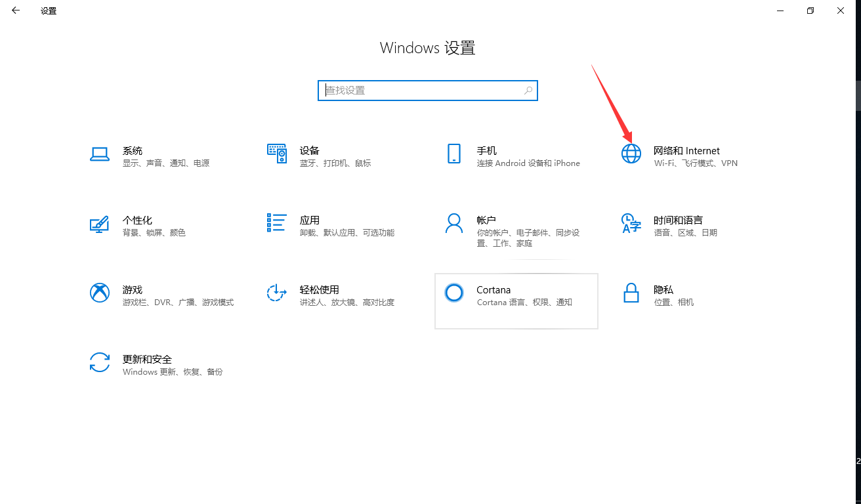Open 时间和语言 settings
This screenshot has width=861, height=504.
pyautogui.click(x=679, y=220)
